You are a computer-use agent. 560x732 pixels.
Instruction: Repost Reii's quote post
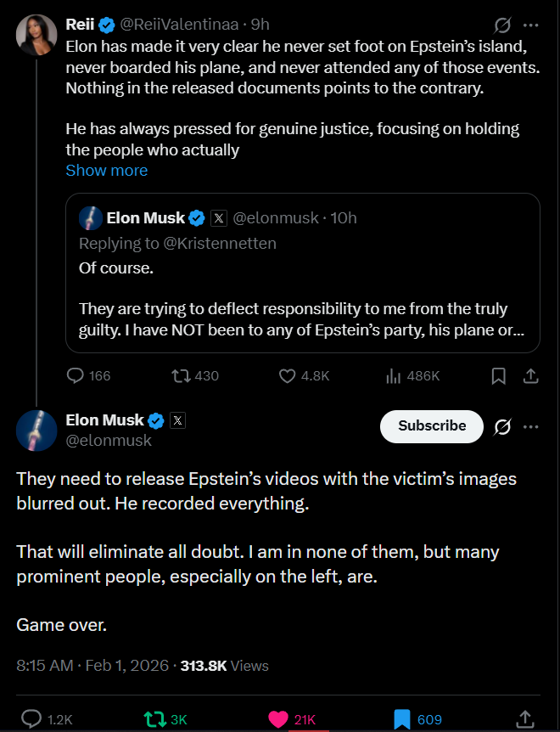(x=182, y=375)
